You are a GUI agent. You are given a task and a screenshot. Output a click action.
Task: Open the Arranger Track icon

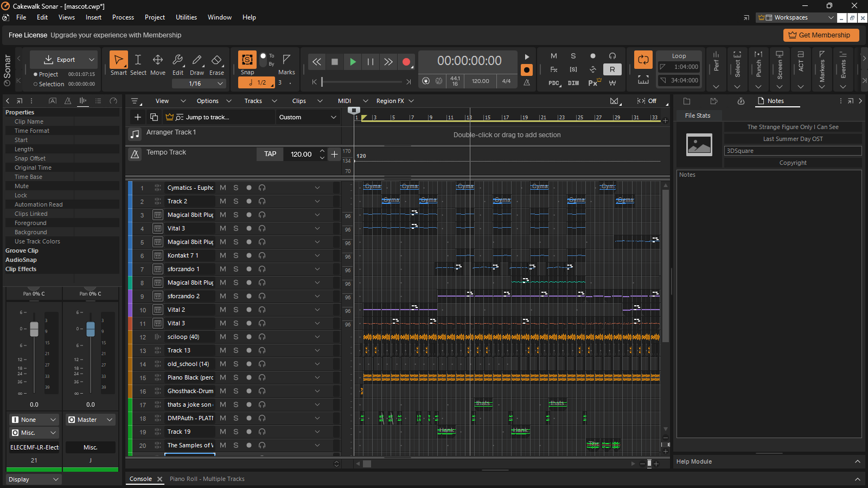pos(135,133)
